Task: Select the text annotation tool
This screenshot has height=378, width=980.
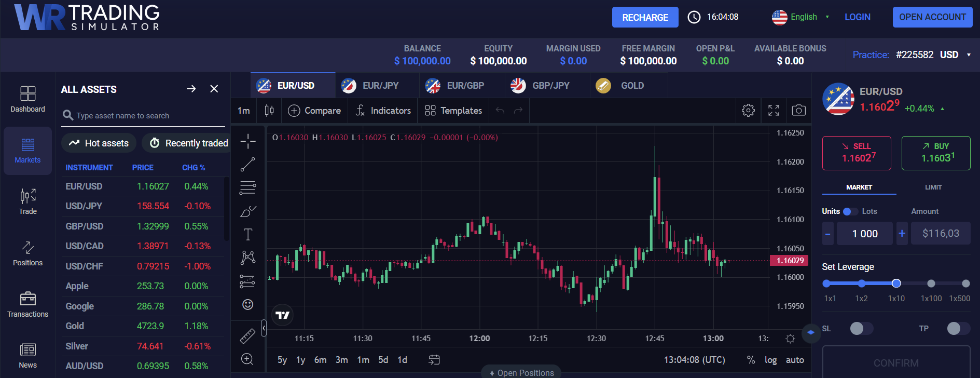Action: point(248,234)
